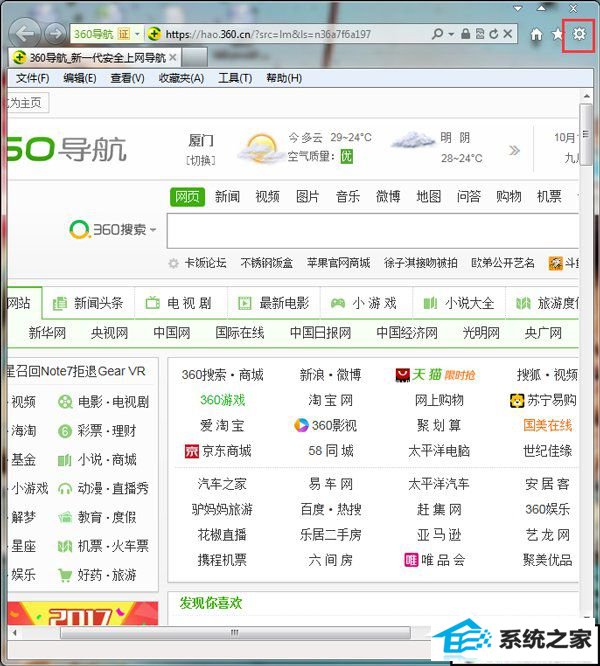Open the 苏宁易购 link

point(543,400)
